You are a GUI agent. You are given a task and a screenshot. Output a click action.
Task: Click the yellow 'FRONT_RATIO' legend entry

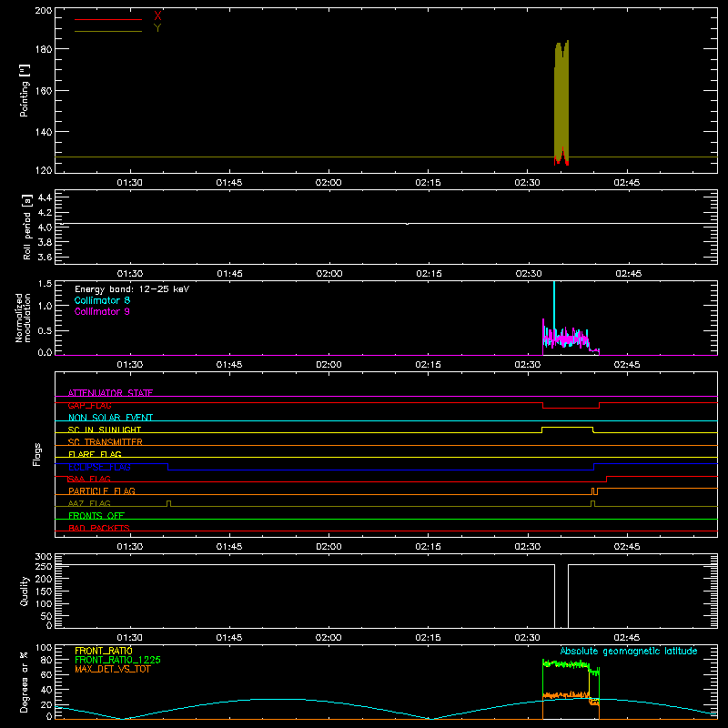[x=104, y=651]
